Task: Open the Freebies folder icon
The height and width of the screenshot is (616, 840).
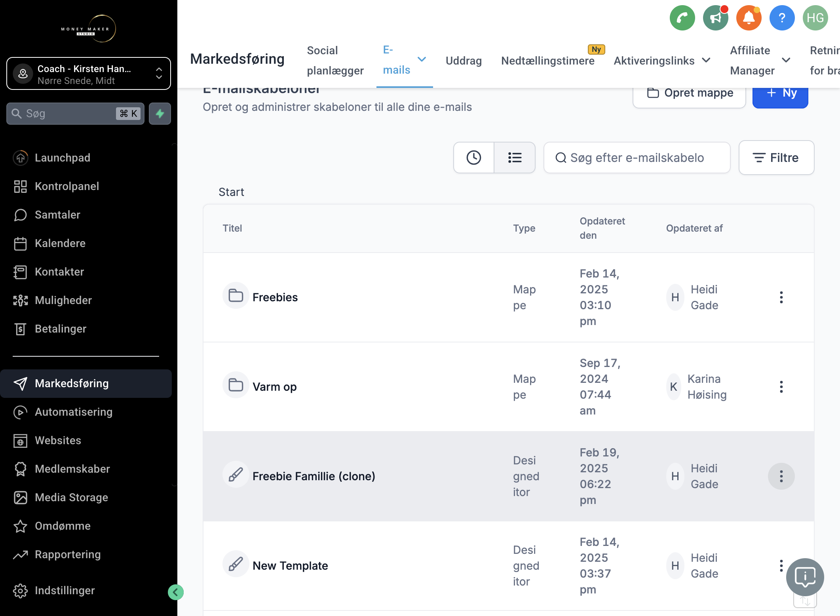Action: (x=236, y=296)
